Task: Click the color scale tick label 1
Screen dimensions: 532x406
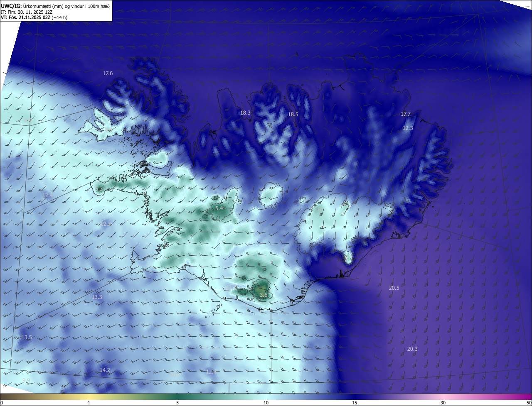Action: pos(89,403)
